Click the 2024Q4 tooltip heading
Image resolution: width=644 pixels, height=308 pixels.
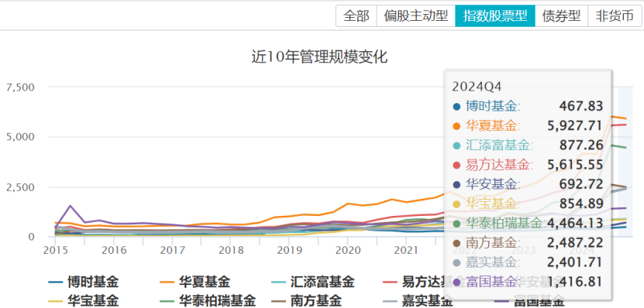(x=477, y=87)
